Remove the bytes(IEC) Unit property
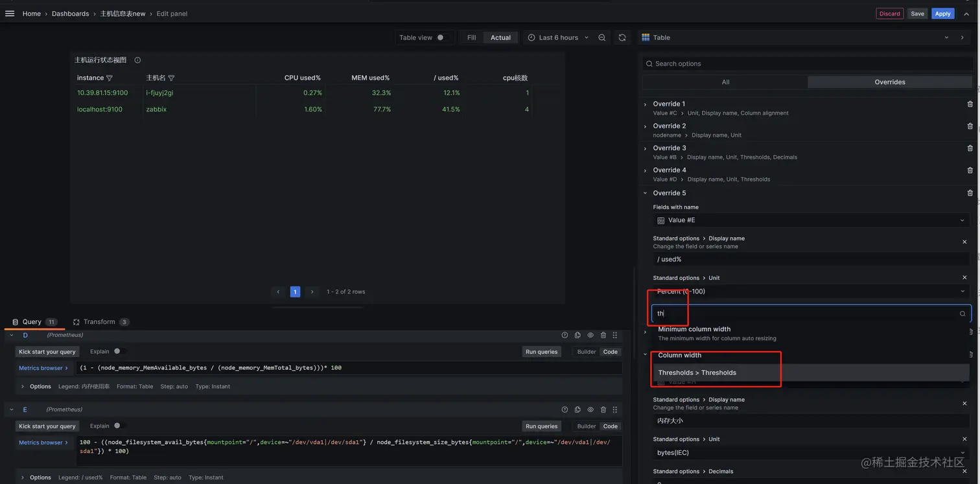The width and height of the screenshot is (980, 484). [x=964, y=439]
